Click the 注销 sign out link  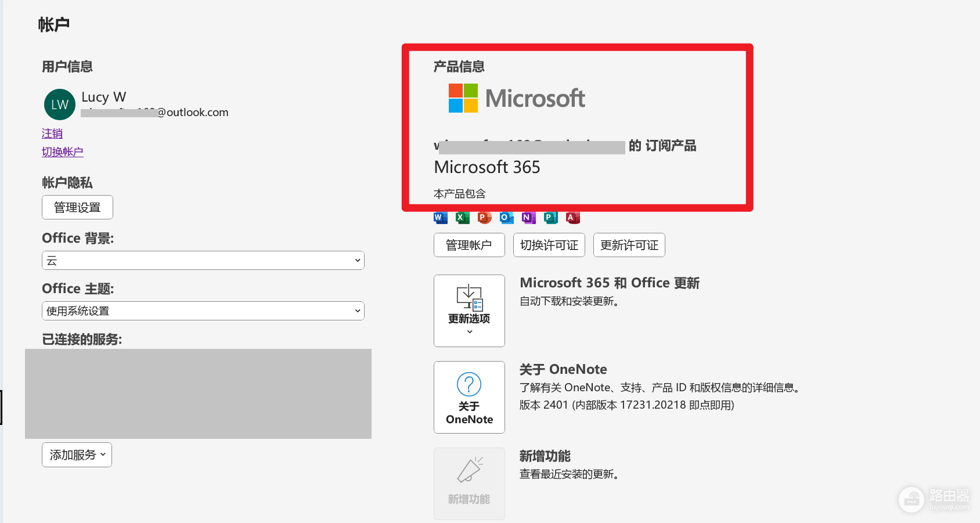52,134
